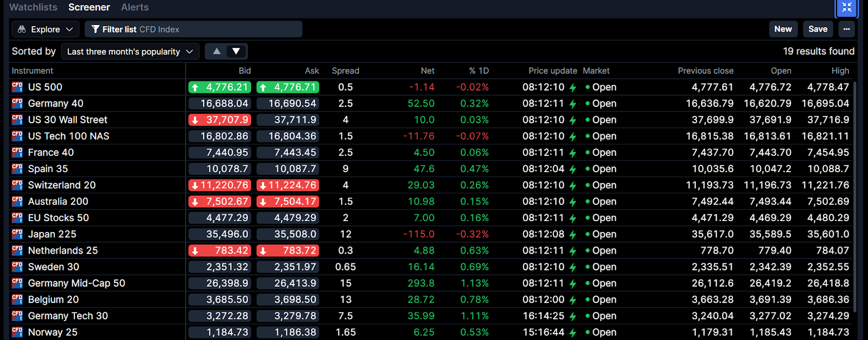Click the New button
This screenshot has width=868, height=340.
point(783,29)
